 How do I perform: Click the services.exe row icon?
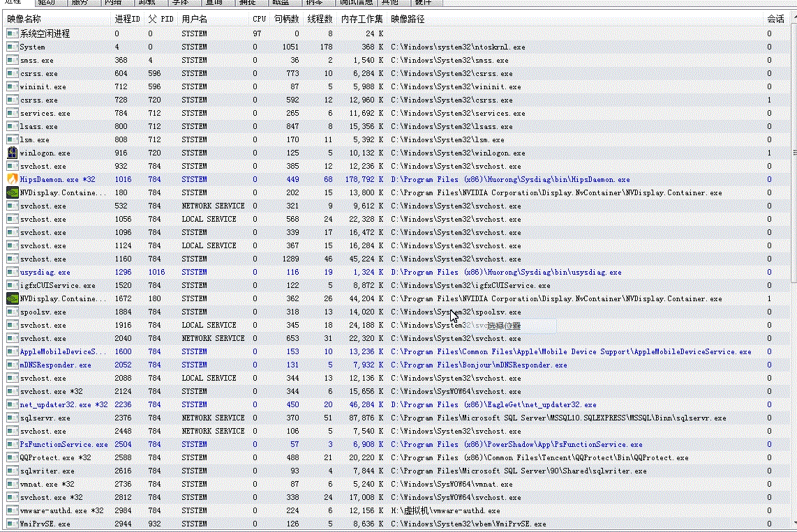pos(12,113)
